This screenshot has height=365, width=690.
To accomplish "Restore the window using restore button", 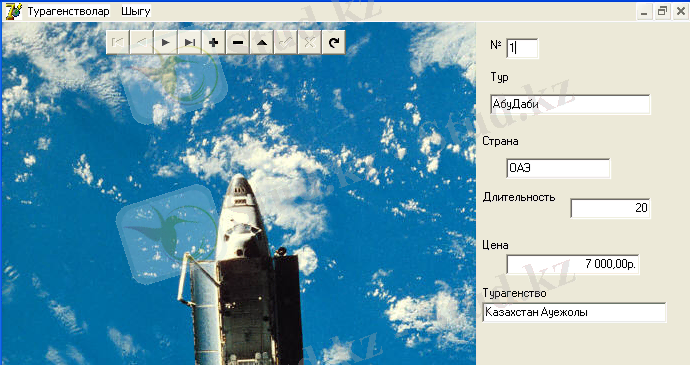I will [x=662, y=11].
